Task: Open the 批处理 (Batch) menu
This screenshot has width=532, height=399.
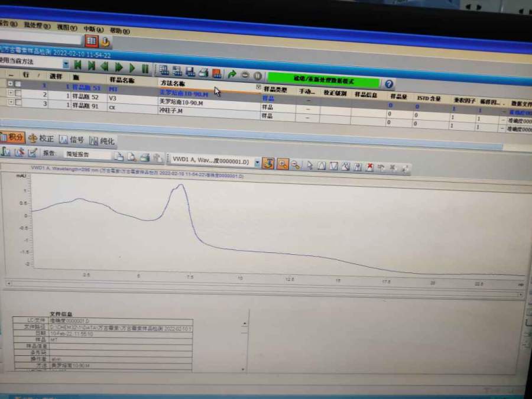Action: pyautogui.click(x=37, y=25)
